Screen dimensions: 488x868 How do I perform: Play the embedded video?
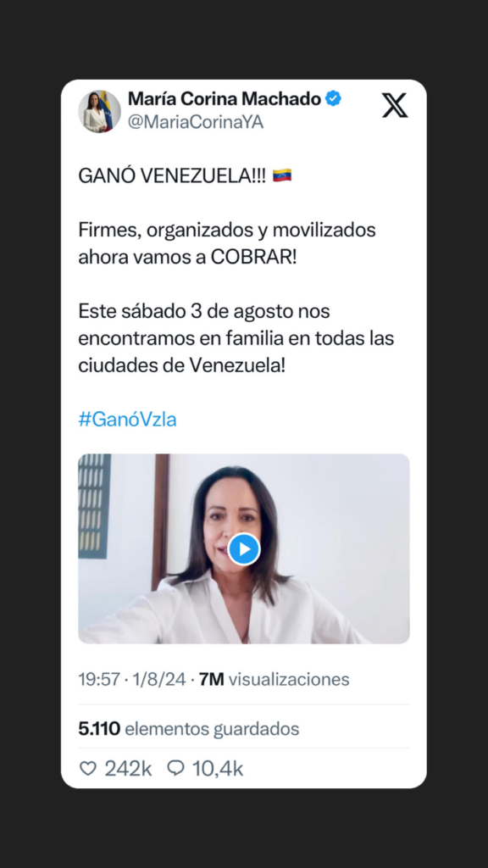[243, 549]
